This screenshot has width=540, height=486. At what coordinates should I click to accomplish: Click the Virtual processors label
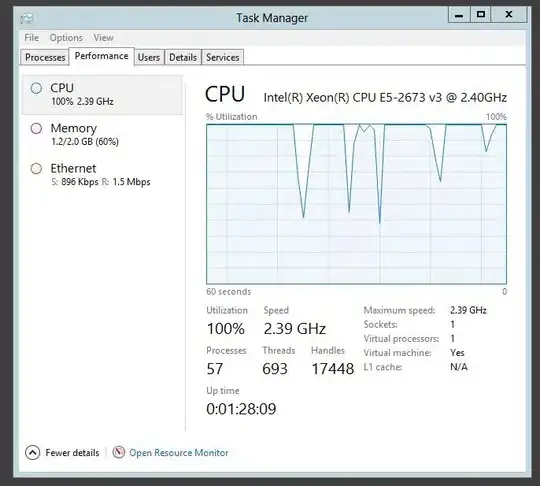[401, 339]
